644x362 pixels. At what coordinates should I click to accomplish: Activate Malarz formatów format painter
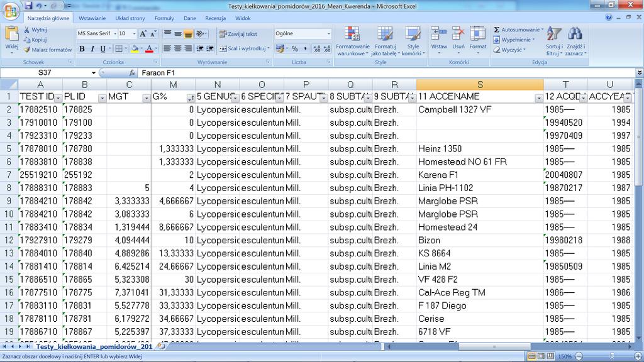pyautogui.click(x=48, y=50)
